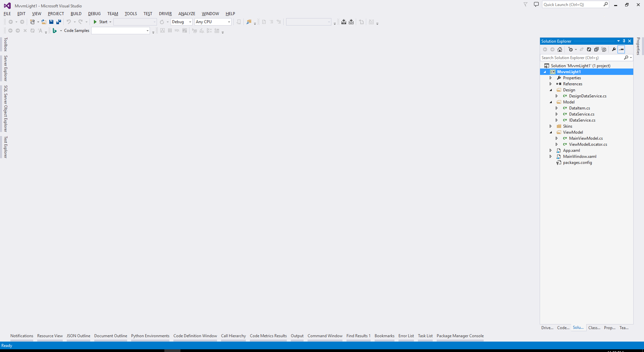Expand the References node in the tree
The width and height of the screenshot is (644, 352).
point(550,84)
